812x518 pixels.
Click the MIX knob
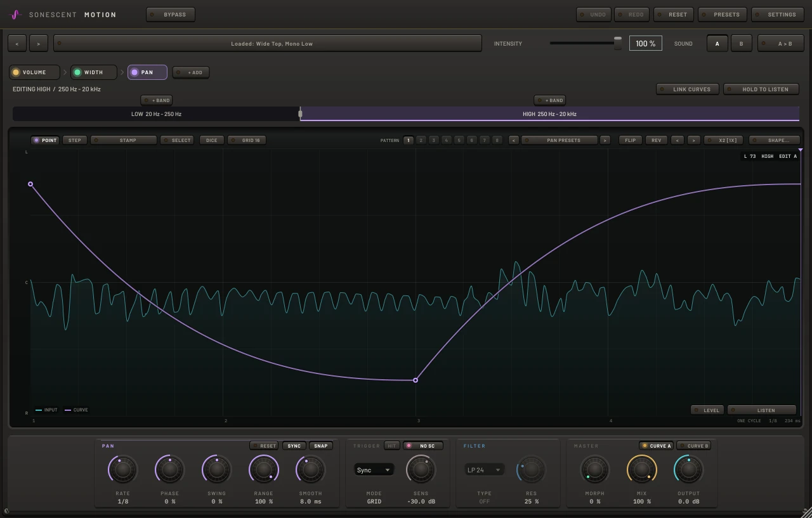(x=642, y=470)
